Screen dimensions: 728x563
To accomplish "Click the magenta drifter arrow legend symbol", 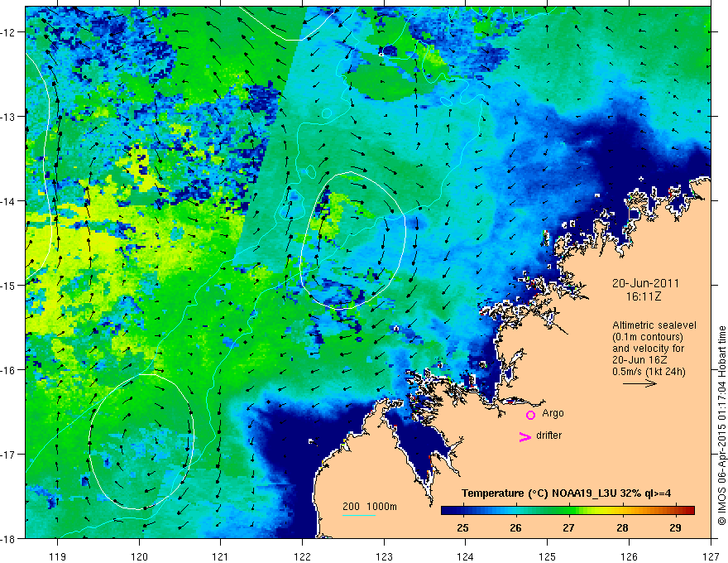I will point(524,436).
